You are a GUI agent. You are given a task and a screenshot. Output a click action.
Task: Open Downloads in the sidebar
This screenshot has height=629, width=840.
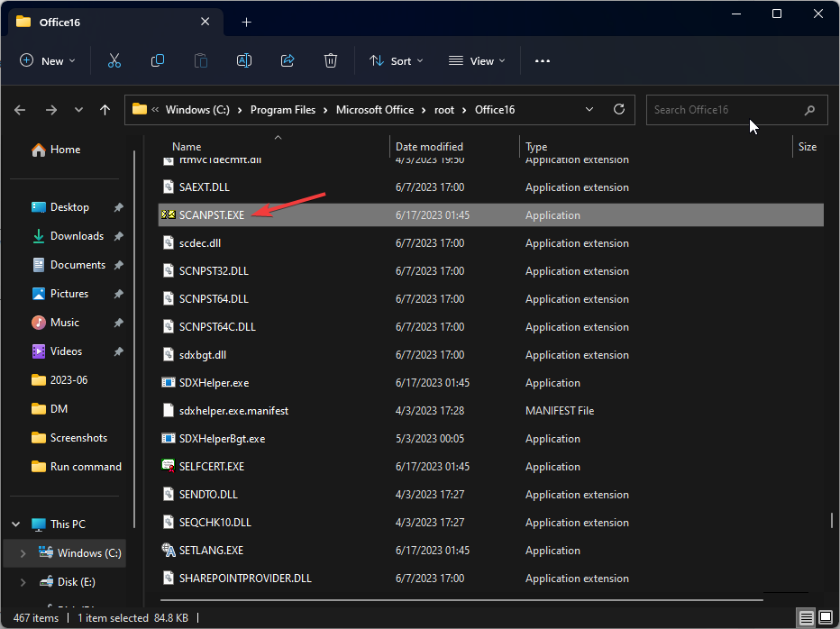(77, 236)
